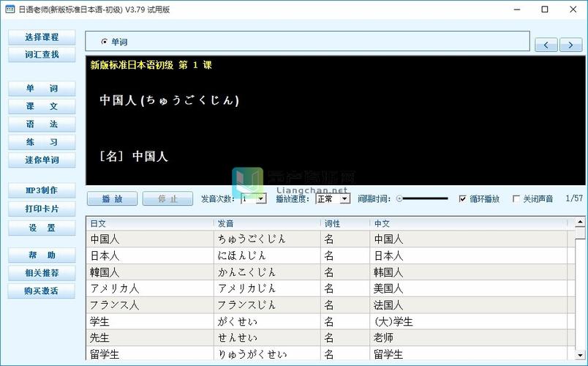Viewport: 588px width, 366px height.
Task: Open 选择课程 in the sidebar
Action: point(42,37)
